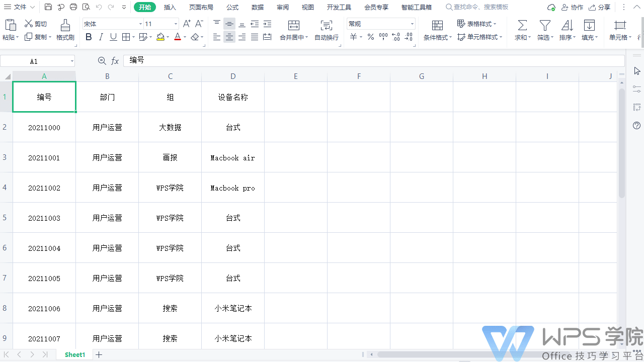Open the number format dropdown (常规)
The image size is (644, 362).
point(412,24)
